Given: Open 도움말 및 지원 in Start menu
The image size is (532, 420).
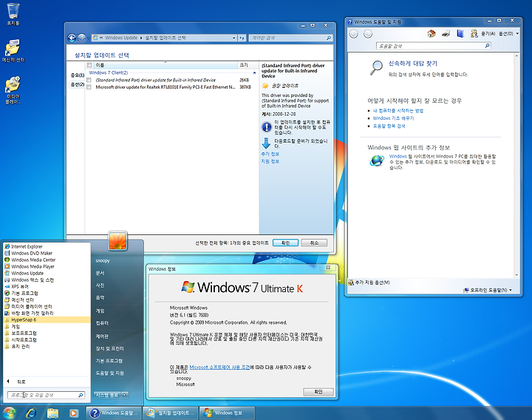Looking at the screenshot, I should point(109,373).
